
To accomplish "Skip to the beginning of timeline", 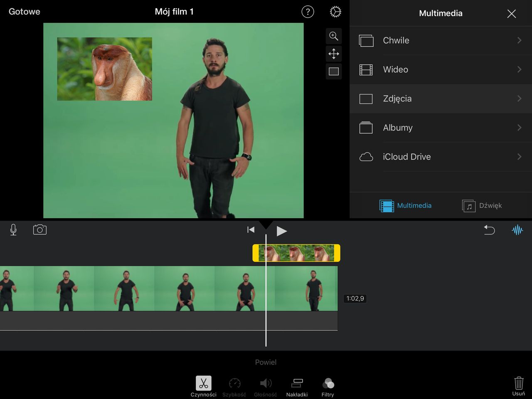I will [251, 230].
